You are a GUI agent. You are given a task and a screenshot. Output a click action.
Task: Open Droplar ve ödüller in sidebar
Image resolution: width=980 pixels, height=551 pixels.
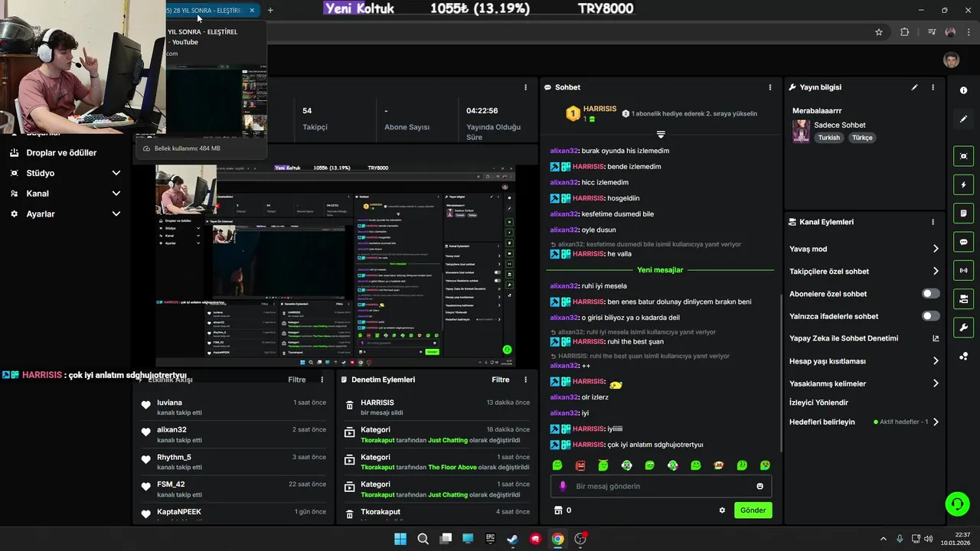pos(61,152)
